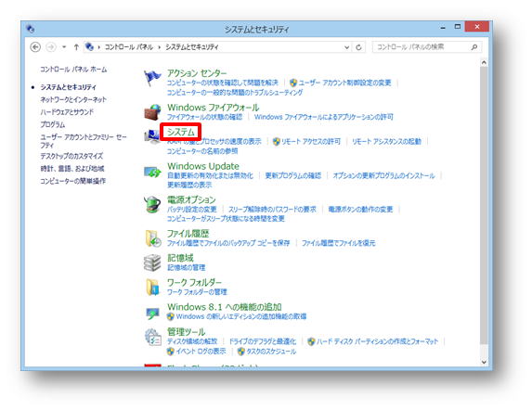
Task: Expand chevron after コントロール パネル in address bar
Action: [159, 47]
